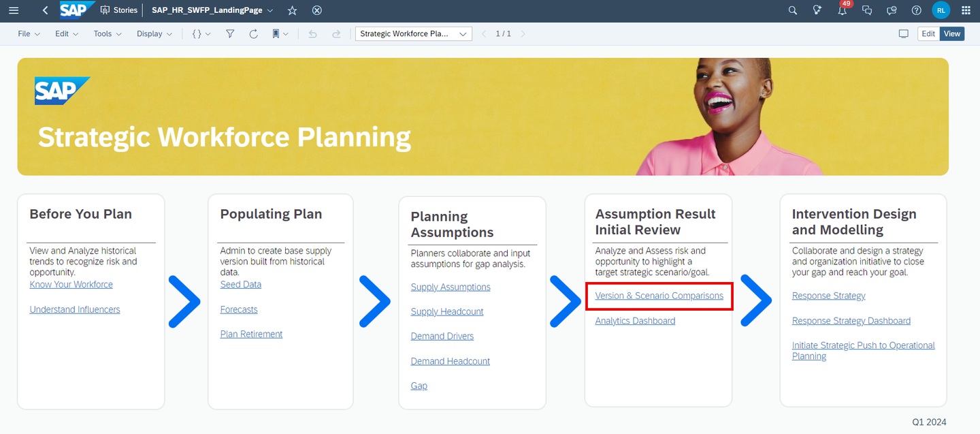Open the Demand Headcount link

pos(451,361)
